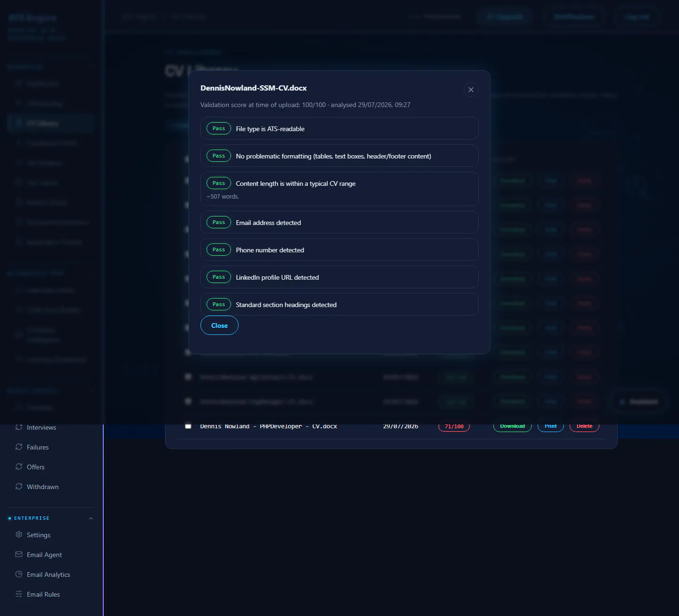Go to the Withdrawn stage

(x=42, y=487)
